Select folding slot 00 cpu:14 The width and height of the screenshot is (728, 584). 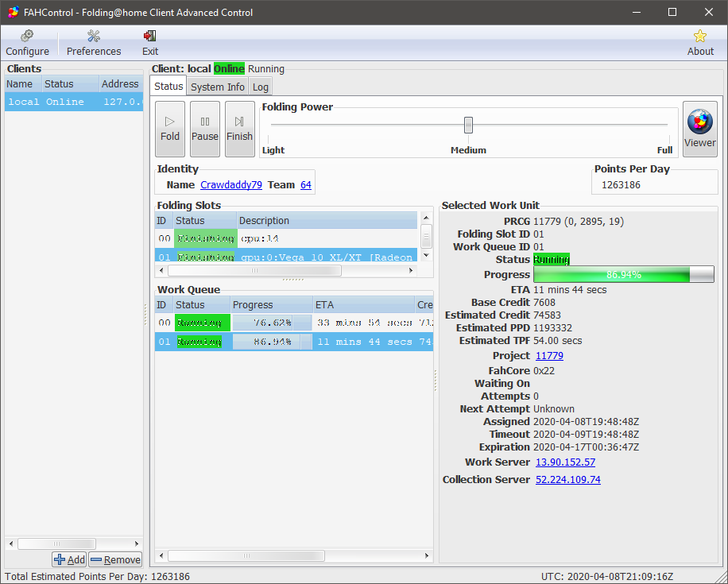(286, 238)
